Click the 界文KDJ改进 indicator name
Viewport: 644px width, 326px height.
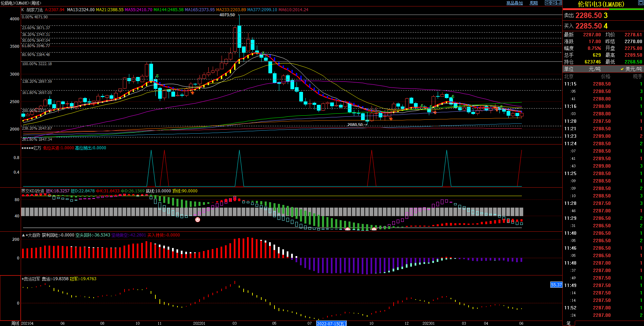point(33,191)
